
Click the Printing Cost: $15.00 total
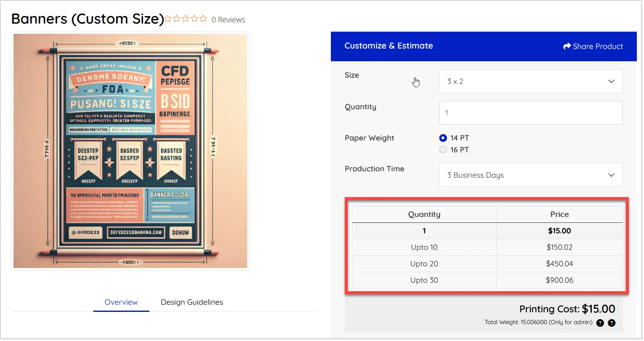(567, 309)
